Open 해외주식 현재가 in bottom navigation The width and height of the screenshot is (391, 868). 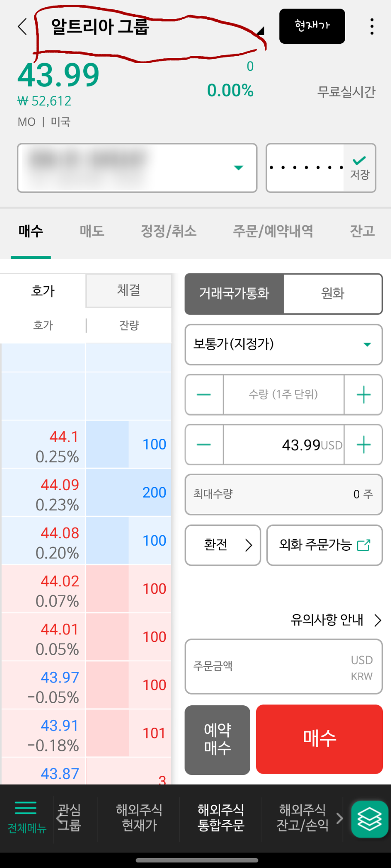[x=139, y=817]
